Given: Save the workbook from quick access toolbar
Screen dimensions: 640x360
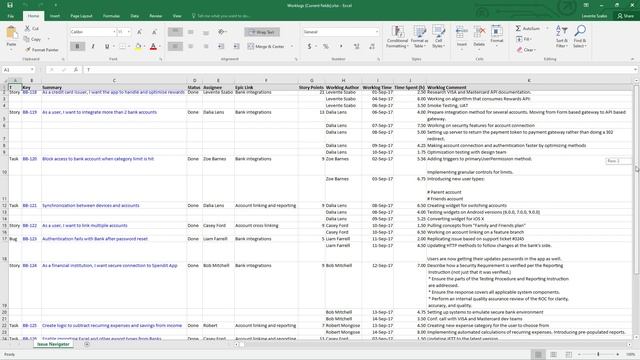Looking at the screenshot, I should [10, 5].
